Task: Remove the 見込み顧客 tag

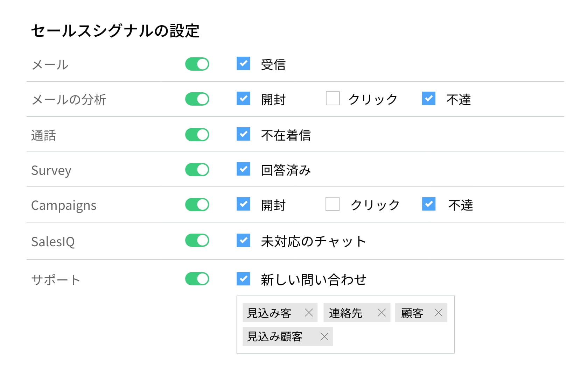Action: click(324, 337)
